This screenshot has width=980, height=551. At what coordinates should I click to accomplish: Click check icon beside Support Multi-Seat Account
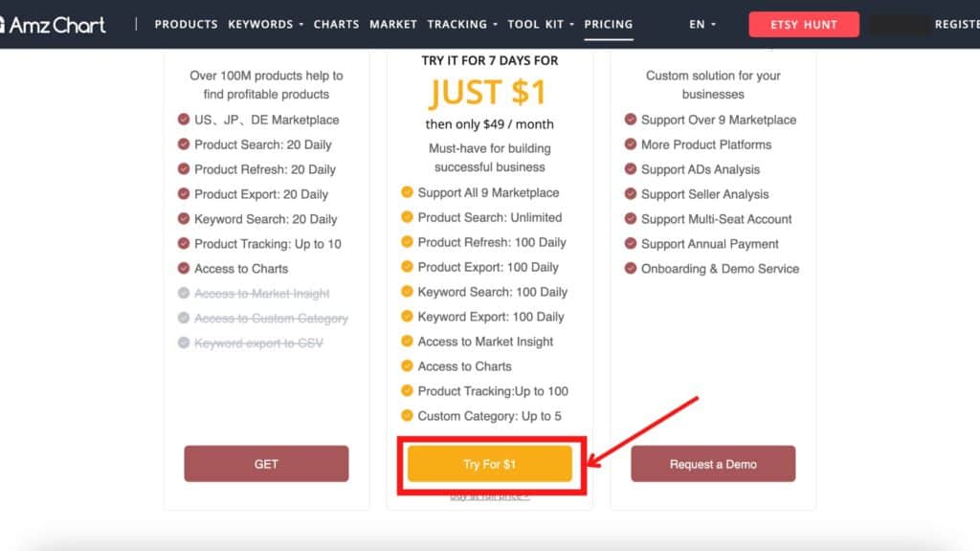point(631,219)
